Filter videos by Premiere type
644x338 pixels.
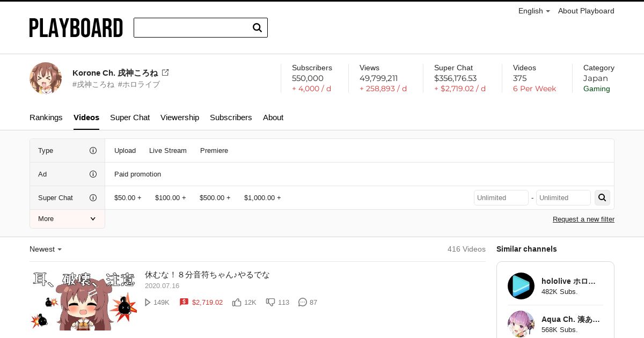click(x=214, y=151)
